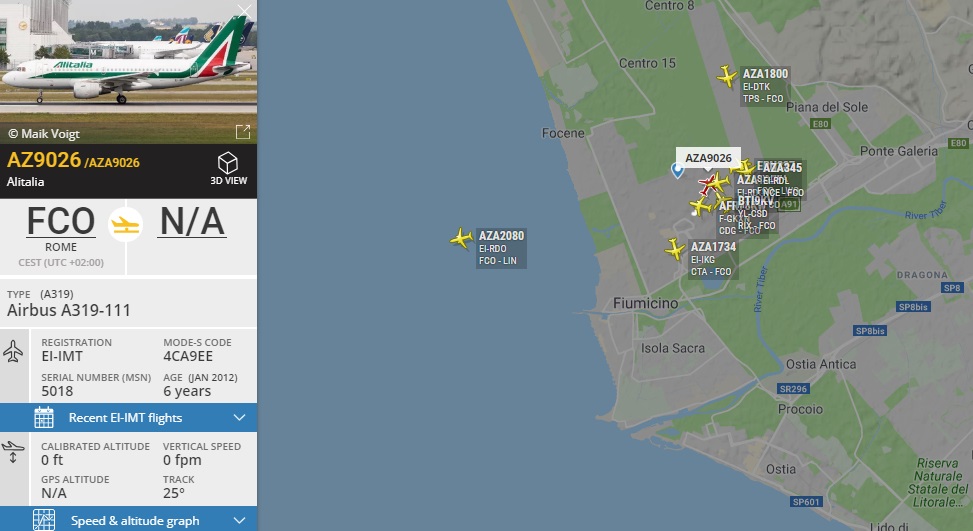Click the AZ9026 flight number heading

tap(44, 160)
